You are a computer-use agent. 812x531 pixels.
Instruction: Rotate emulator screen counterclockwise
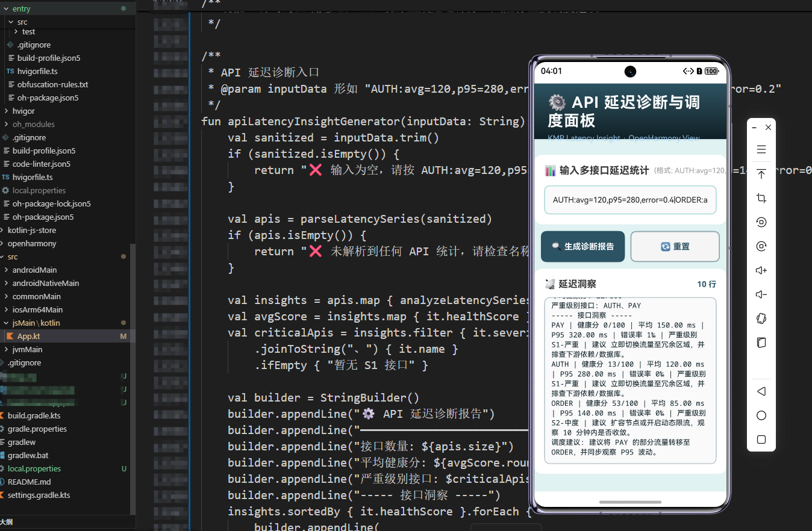click(761, 222)
